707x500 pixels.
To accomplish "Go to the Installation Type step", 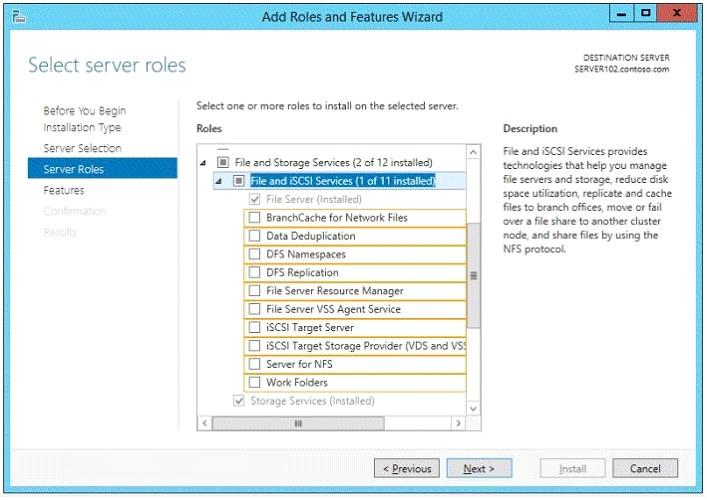I will (82, 128).
